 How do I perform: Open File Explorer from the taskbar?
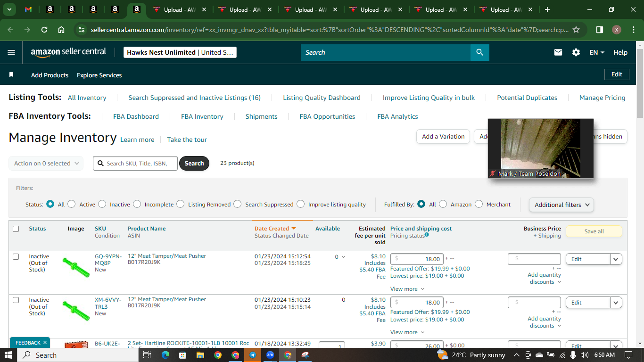pos(200,355)
